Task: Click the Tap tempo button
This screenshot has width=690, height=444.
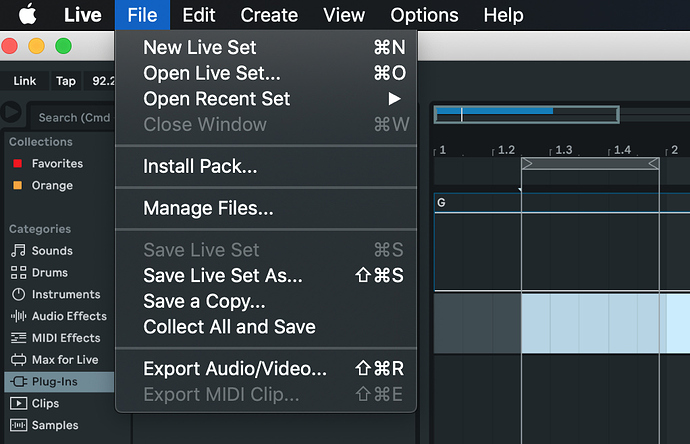Action: point(66,81)
